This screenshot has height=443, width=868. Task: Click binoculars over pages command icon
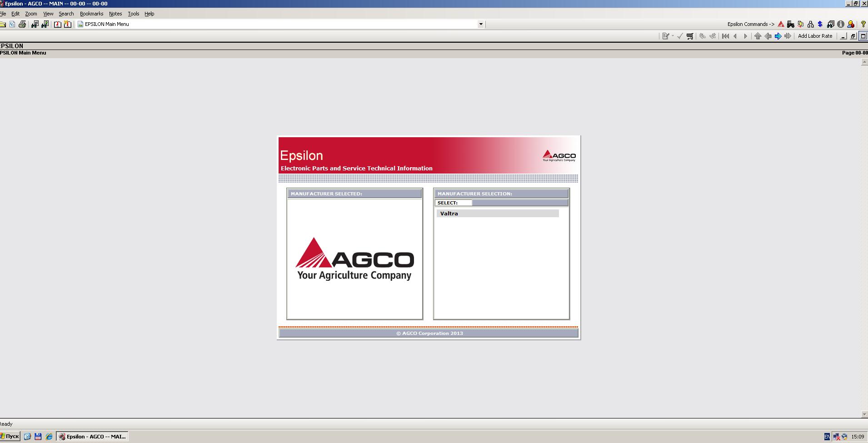(x=831, y=24)
